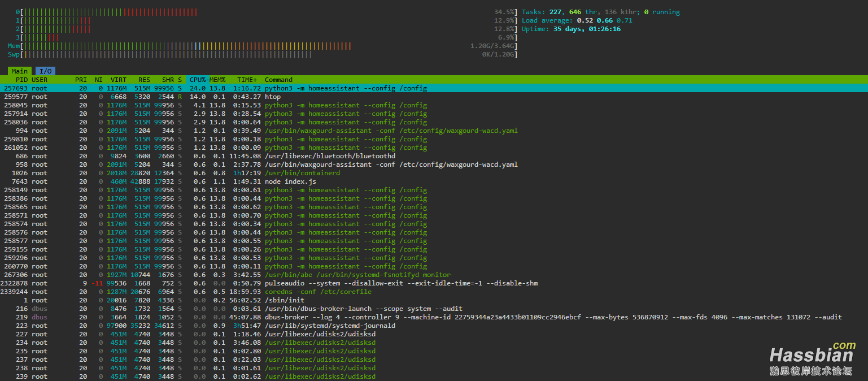
Task: Select the htop process row
Action: tap(434, 97)
